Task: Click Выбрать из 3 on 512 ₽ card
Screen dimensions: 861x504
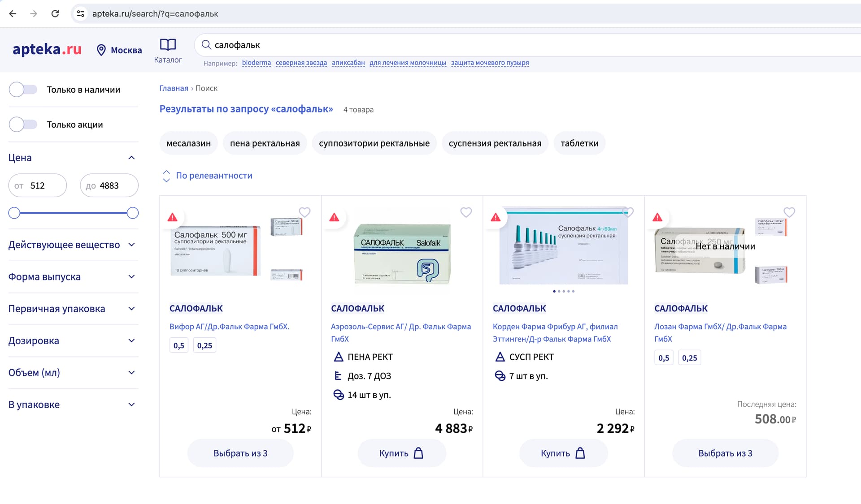Action: point(240,453)
